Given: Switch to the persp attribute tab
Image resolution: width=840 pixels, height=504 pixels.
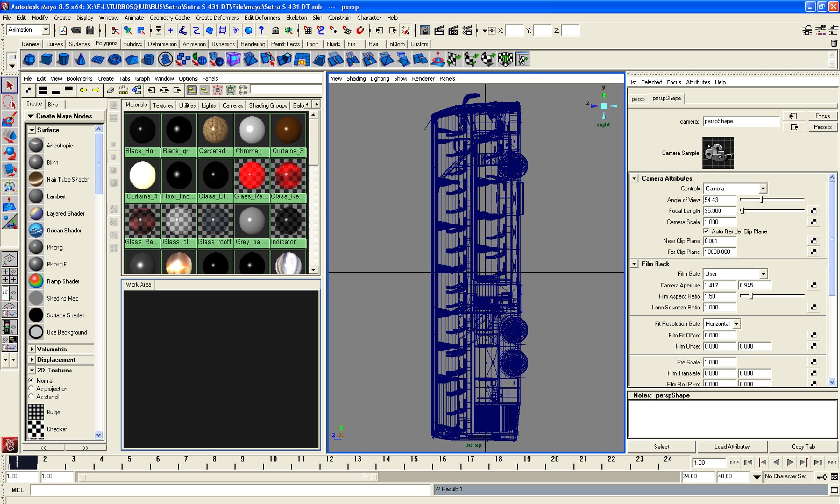Looking at the screenshot, I should 638,99.
